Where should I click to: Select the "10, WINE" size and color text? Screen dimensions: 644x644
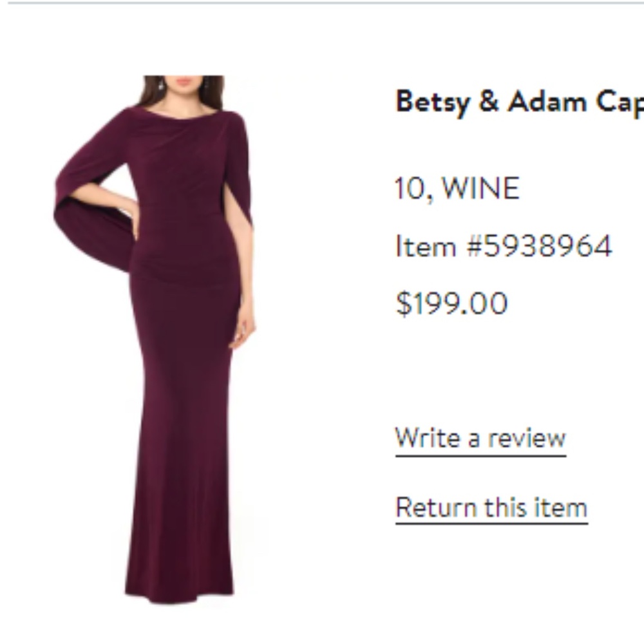coord(457,189)
